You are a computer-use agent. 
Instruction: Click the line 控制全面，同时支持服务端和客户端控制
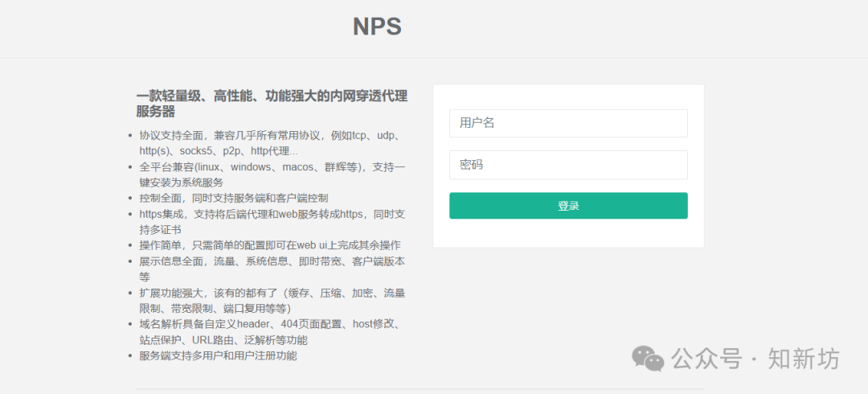coord(234,198)
